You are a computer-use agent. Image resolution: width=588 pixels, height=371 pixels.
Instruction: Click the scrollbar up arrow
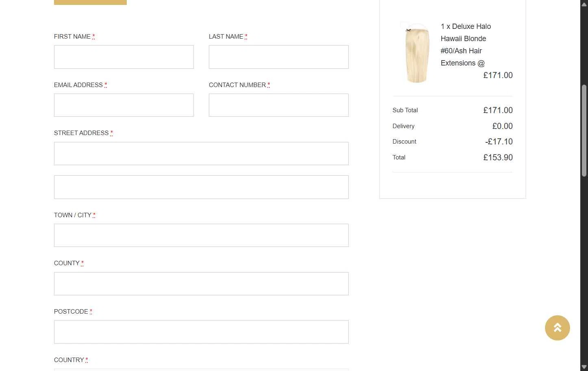click(584, 4)
